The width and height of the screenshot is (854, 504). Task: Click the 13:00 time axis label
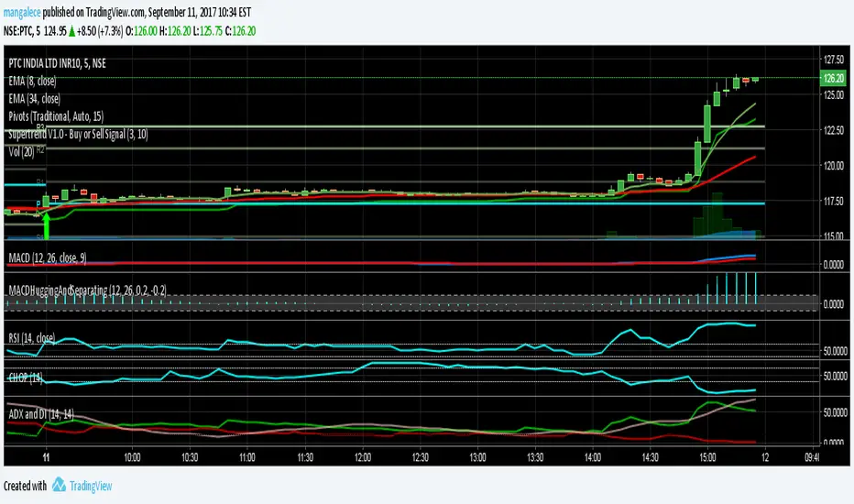[477, 457]
